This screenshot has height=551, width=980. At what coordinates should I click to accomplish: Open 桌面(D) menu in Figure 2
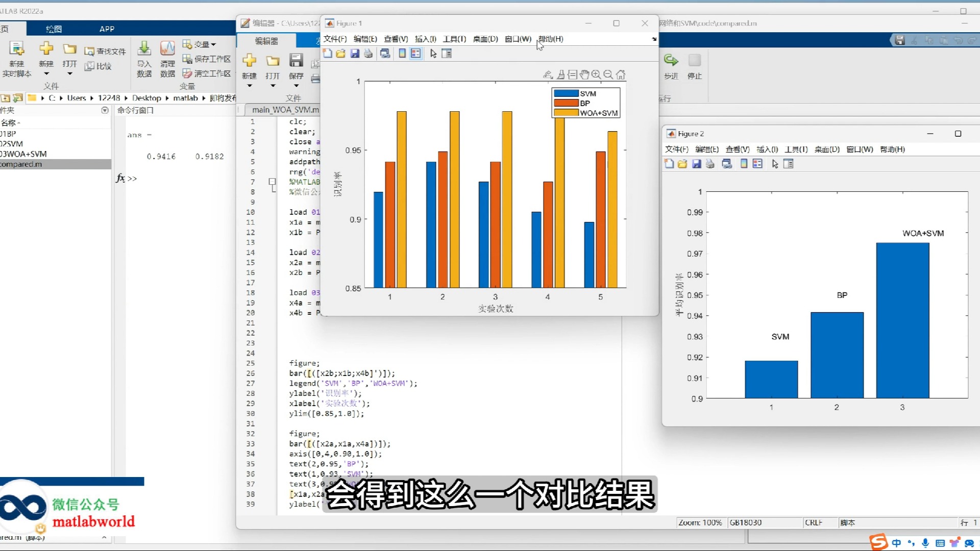(x=827, y=149)
